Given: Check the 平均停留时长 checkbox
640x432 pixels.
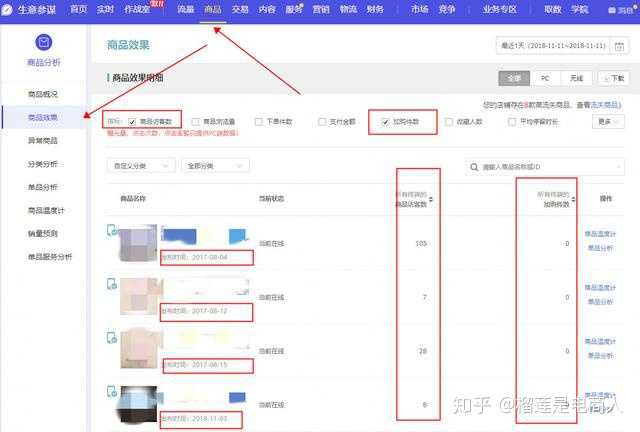Looking at the screenshot, I should [512, 122].
